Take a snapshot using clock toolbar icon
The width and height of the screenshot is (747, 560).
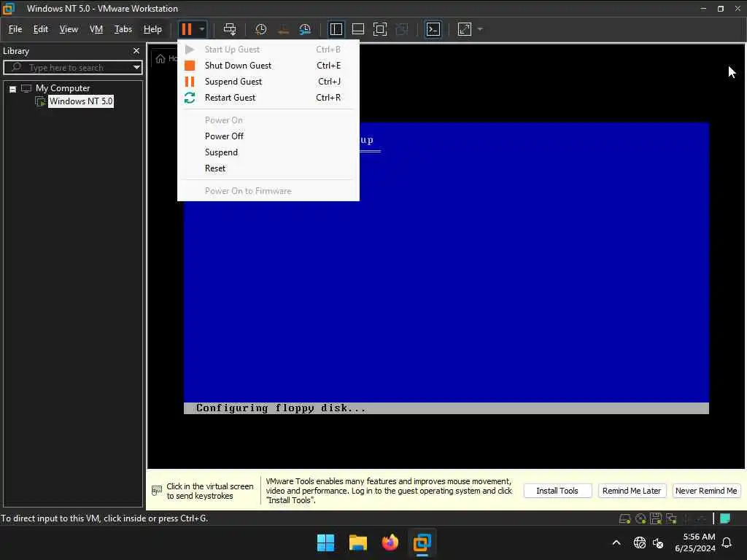(260, 29)
